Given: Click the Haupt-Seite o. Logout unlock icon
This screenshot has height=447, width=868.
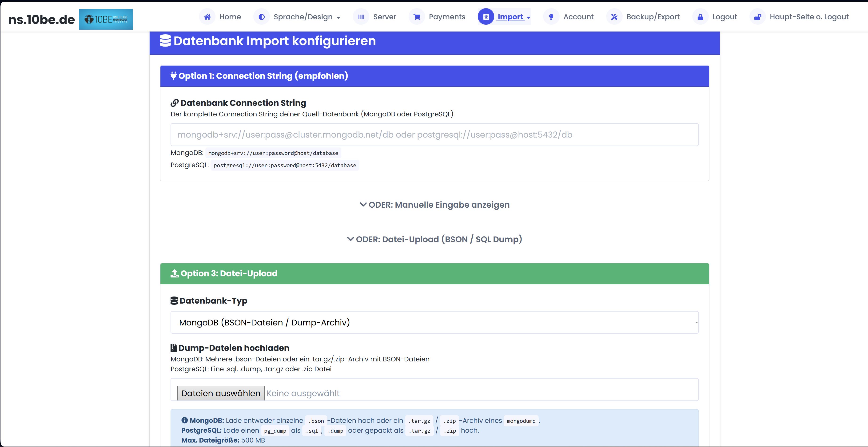Looking at the screenshot, I should pos(758,16).
